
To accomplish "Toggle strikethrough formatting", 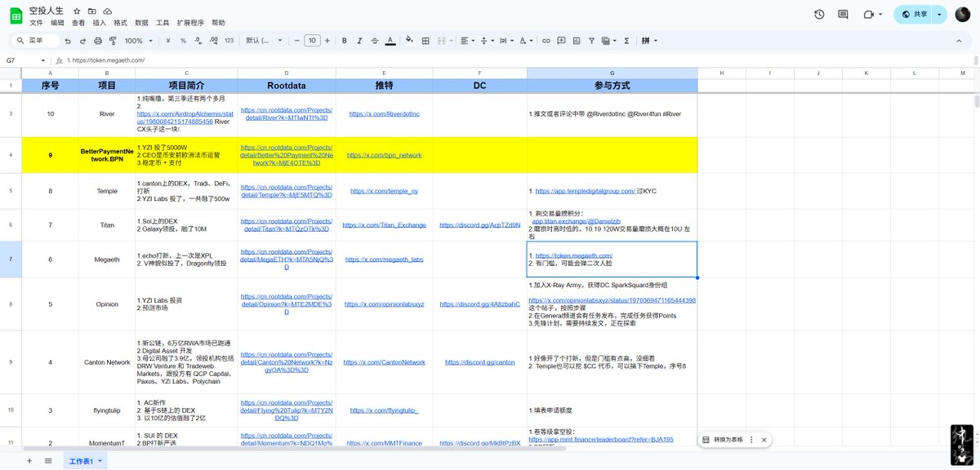I will [x=375, y=40].
